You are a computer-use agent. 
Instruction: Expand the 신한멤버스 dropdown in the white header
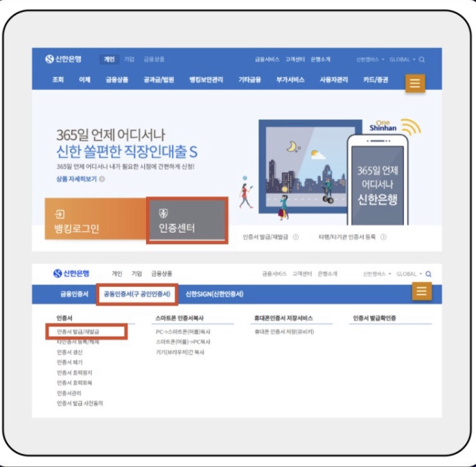coord(377,274)
